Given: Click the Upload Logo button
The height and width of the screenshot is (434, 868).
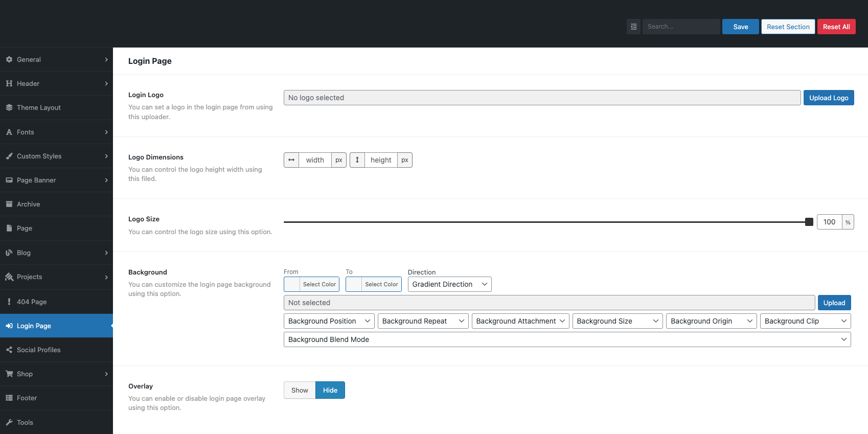Looking at the screenshot, I should click(828, 98).
